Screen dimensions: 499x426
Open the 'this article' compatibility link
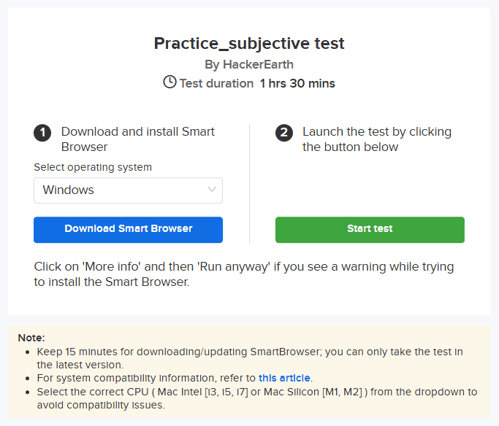284,378
